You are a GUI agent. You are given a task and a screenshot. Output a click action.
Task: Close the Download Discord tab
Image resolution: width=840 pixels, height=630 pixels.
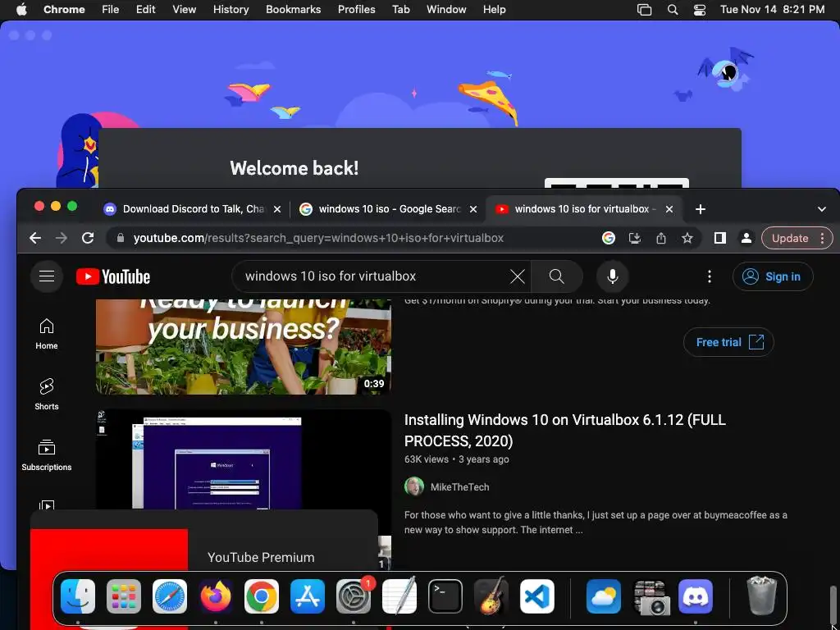(x=277, y=209)
